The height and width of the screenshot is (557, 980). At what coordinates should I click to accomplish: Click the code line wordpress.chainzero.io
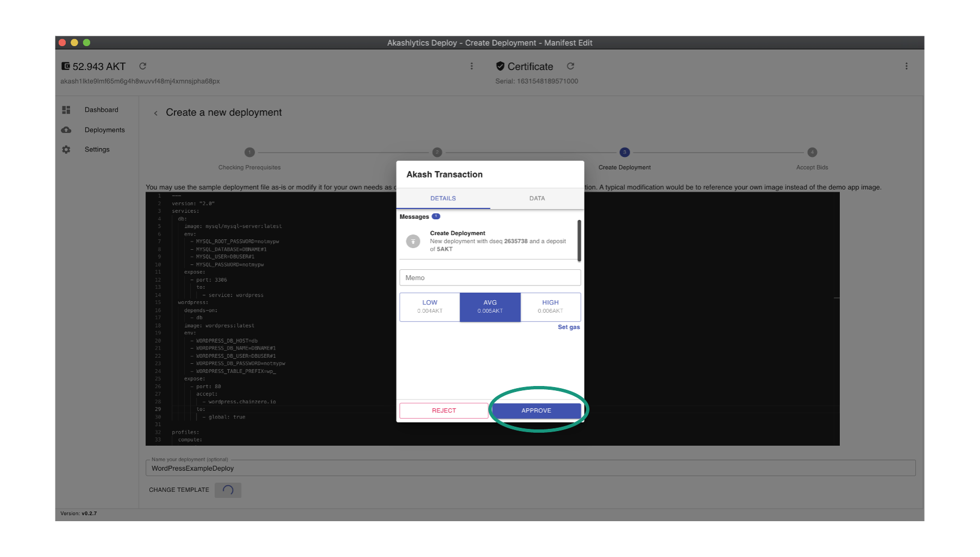point(239,402)
